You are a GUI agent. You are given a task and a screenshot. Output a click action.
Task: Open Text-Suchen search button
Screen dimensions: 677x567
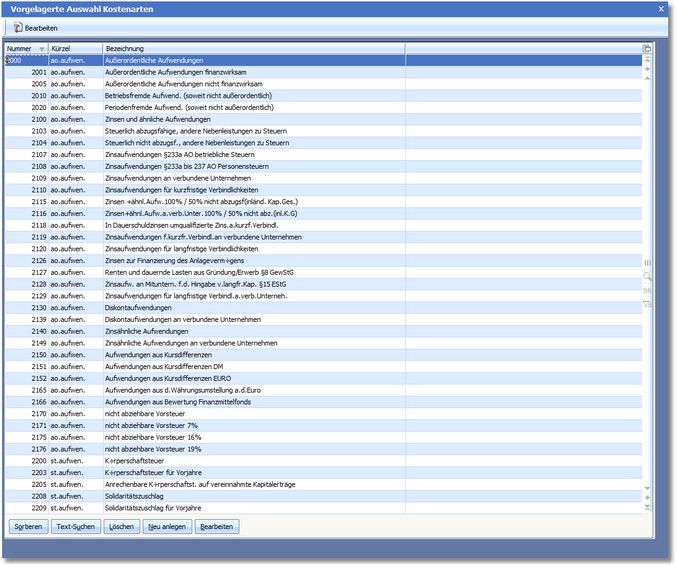tap(75, 526)
